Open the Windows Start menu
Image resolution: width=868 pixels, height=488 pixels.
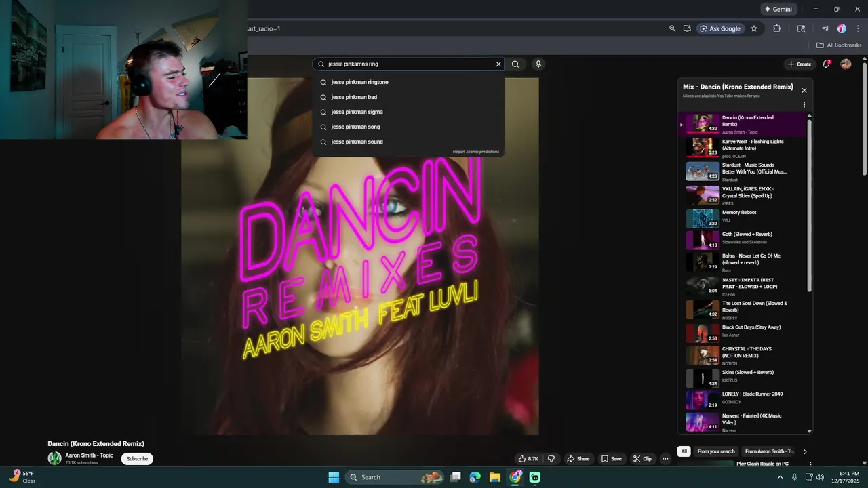[334, 477]
